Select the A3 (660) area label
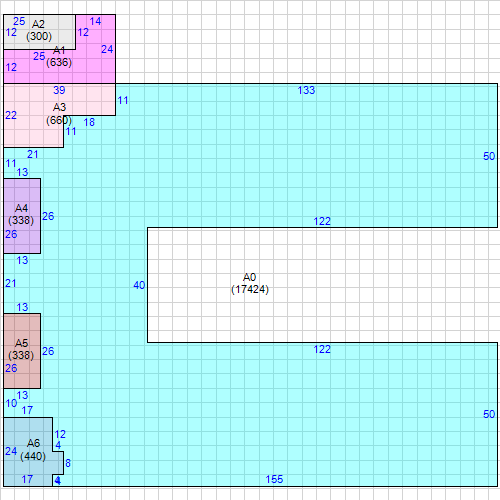 click(59, 114)
